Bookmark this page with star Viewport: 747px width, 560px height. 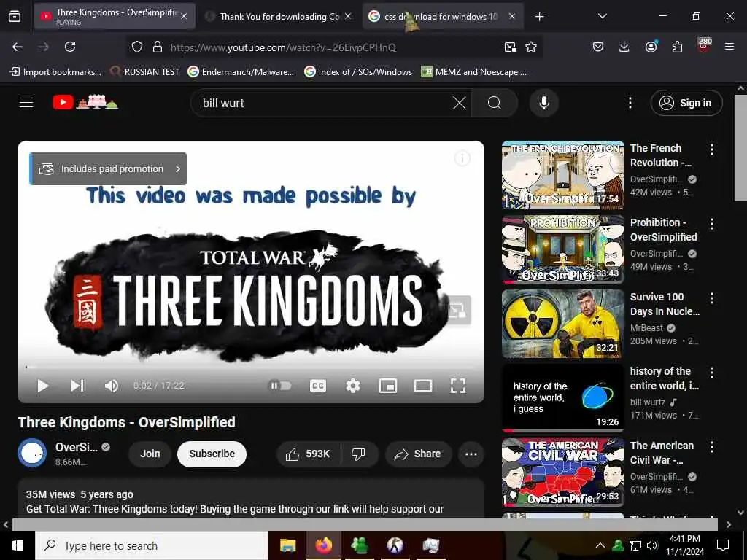(x=531, y=47)
